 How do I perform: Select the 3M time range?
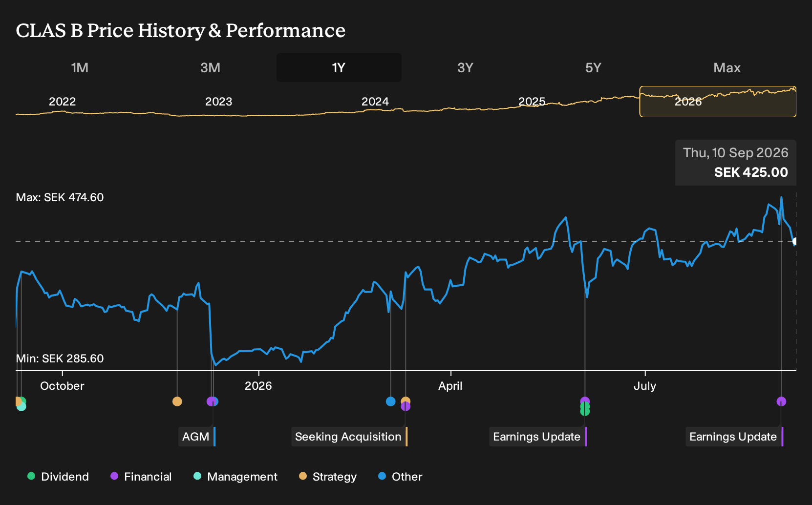(x=210, y=67)
